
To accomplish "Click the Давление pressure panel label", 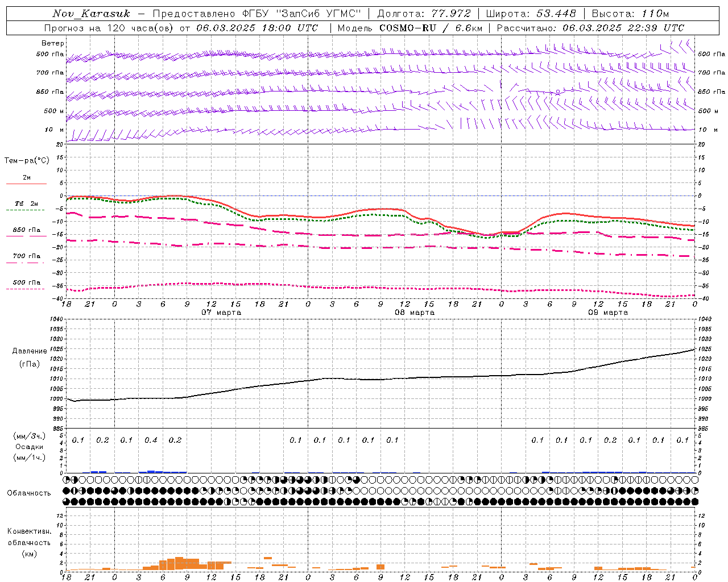I will click(x=30, y=351).
